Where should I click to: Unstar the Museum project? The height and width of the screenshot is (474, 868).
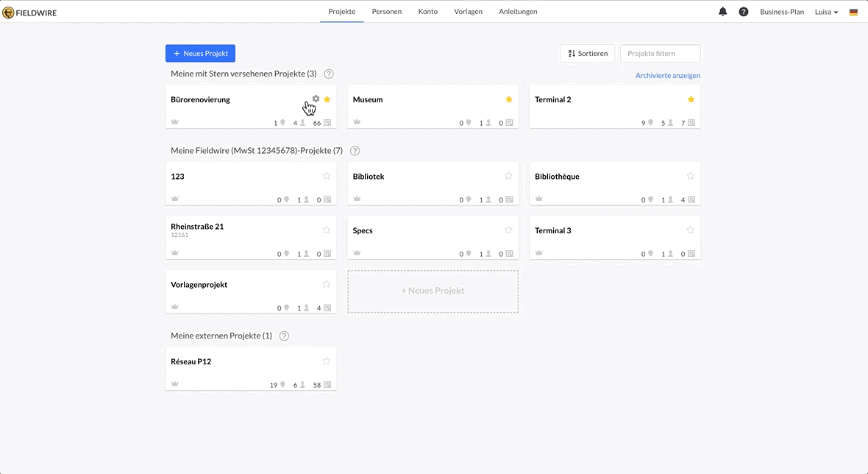click(x=508, y=99)
